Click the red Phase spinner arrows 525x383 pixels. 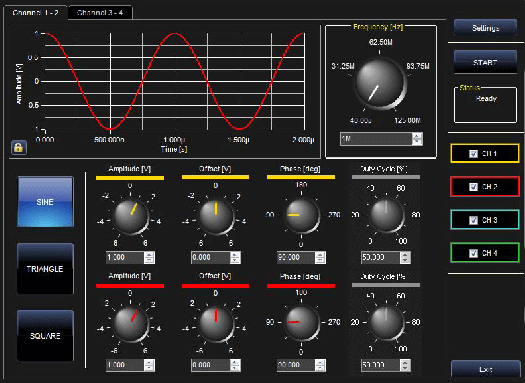click(x=320, y=365)
